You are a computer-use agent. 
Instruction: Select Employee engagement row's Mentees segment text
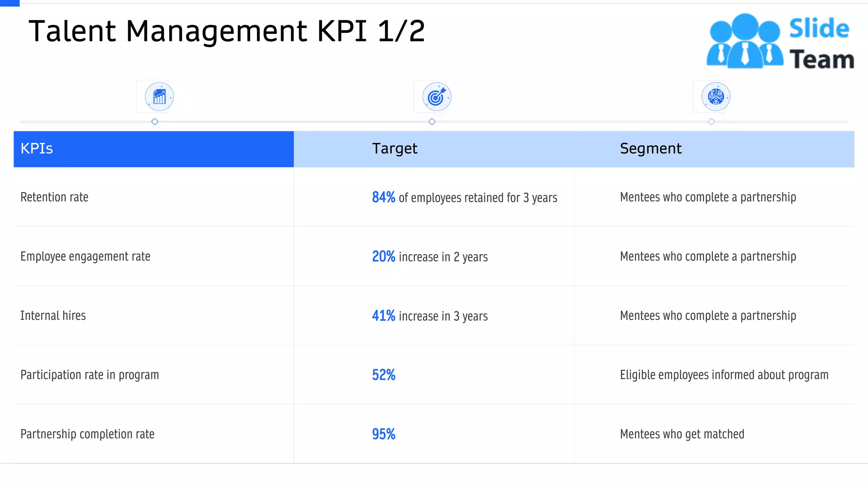coord(708,257)
